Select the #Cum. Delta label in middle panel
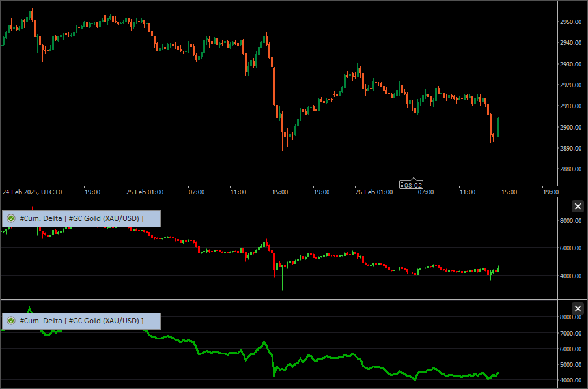Viewport: 588px width, 389px height. pyautogui.click(x=81, y=218)
